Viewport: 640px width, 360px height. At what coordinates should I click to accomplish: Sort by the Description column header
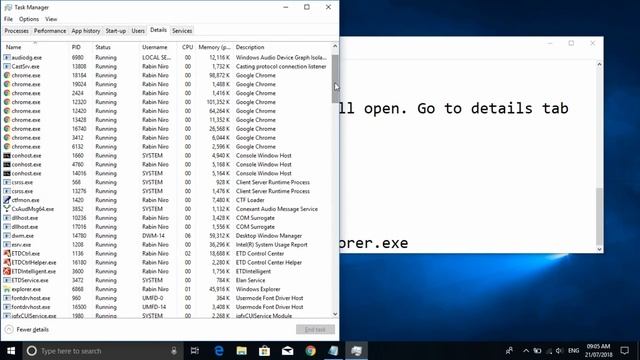coord(282,47)
